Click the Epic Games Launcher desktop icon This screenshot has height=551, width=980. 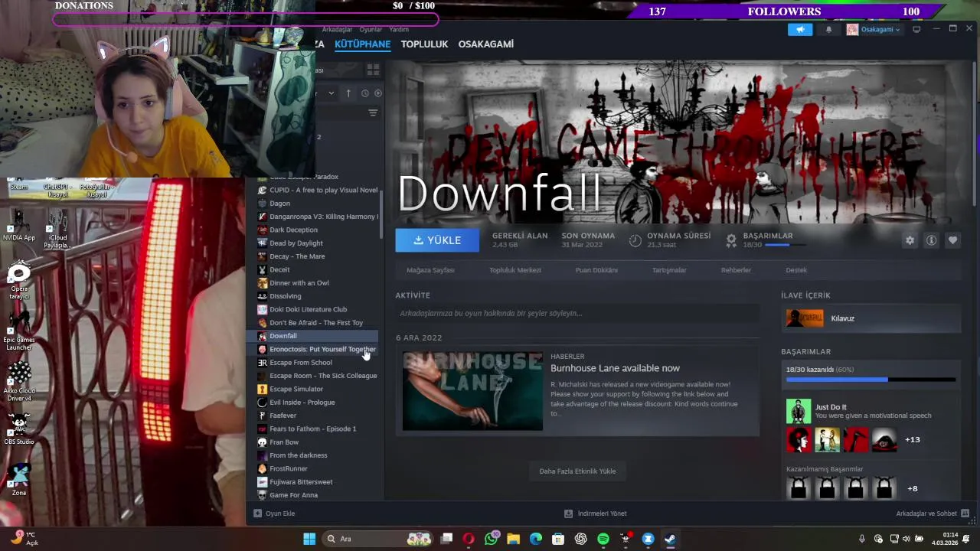pyautogui.click(x=19, y=331)
